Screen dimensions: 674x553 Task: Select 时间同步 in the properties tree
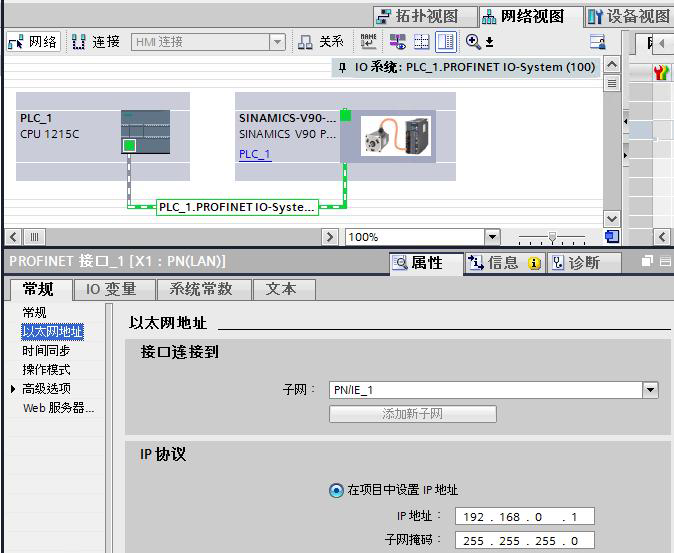[x=46, y=351]
